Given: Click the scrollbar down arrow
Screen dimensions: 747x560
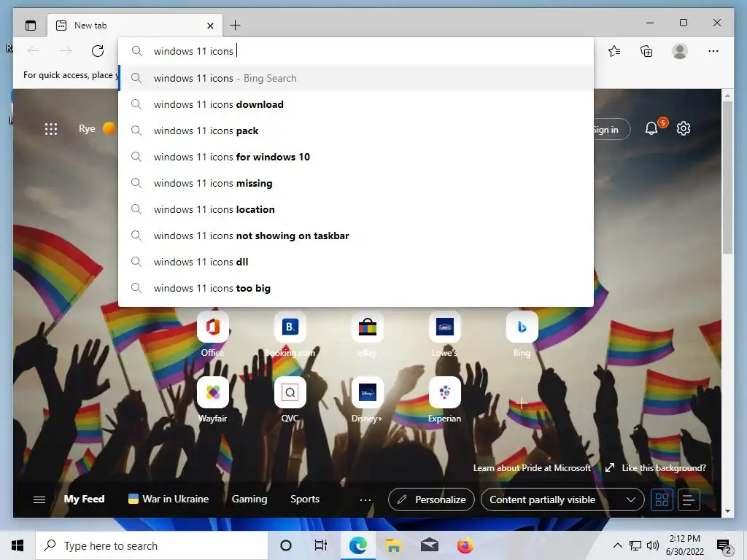Looking at the screenshot, I should 727,511.
